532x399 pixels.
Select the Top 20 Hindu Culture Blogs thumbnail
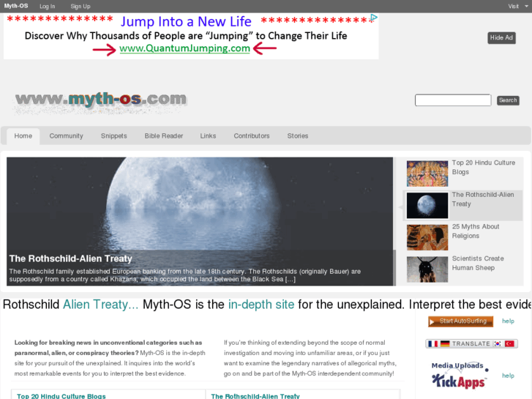pos(427,174)
